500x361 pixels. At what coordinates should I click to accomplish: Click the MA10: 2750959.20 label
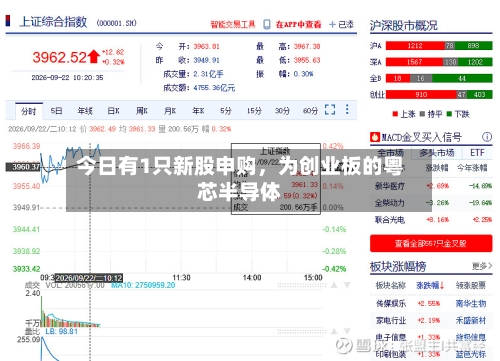coord(143,285)
